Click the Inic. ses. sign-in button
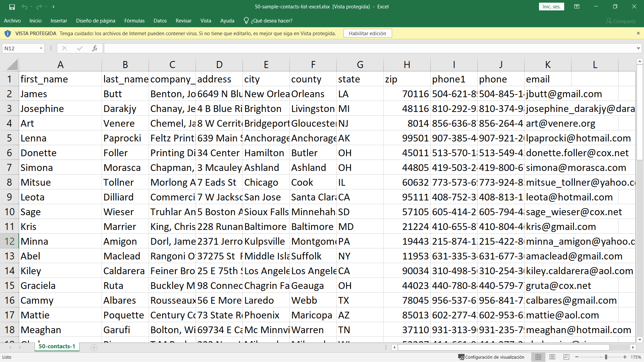The width and height of the screenshot is (644, 362). 552,7
